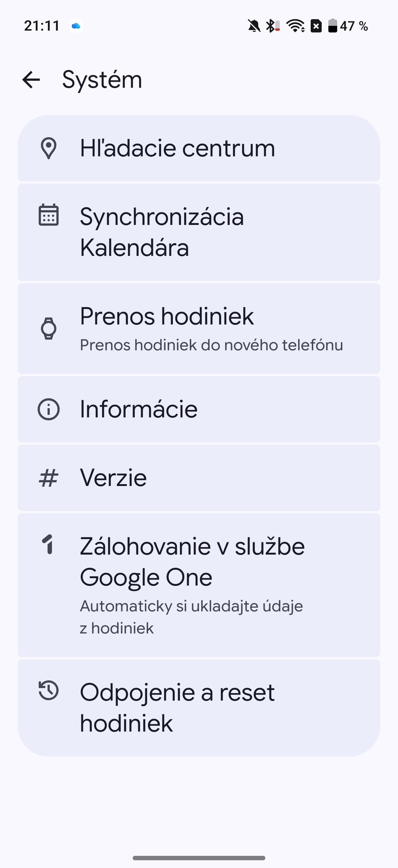
Task: Open the Informácie entry
Action: (199, 409)
